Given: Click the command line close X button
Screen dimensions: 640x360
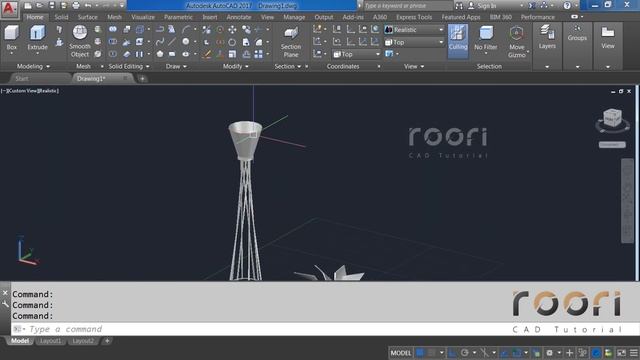Looking at the screenshot, I should (5, 293).
